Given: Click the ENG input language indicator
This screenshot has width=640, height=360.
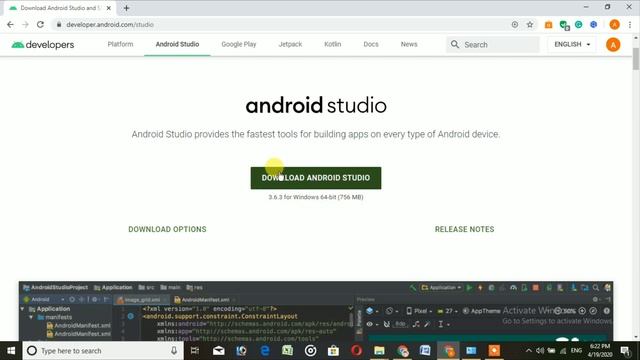Looking at the screenshot, I should pyautogui.click(x=576, y=351).
